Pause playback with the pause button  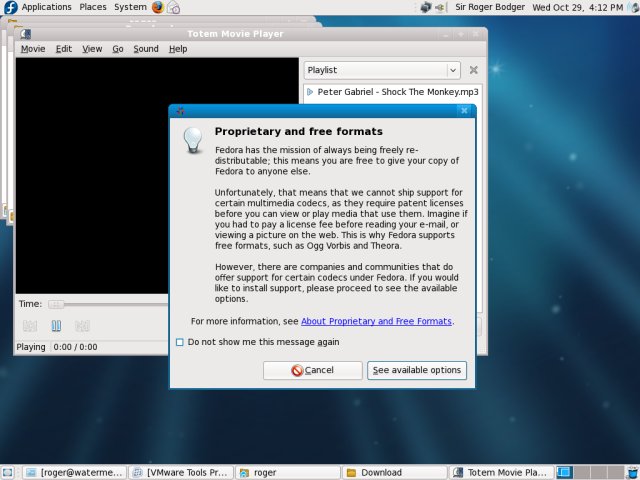point(56,326)
